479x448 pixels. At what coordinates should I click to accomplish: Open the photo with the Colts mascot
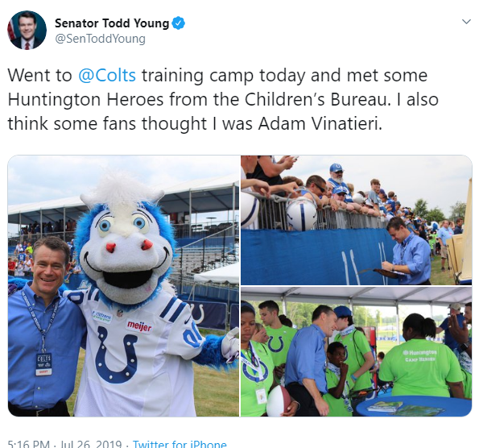click(123, 286)
